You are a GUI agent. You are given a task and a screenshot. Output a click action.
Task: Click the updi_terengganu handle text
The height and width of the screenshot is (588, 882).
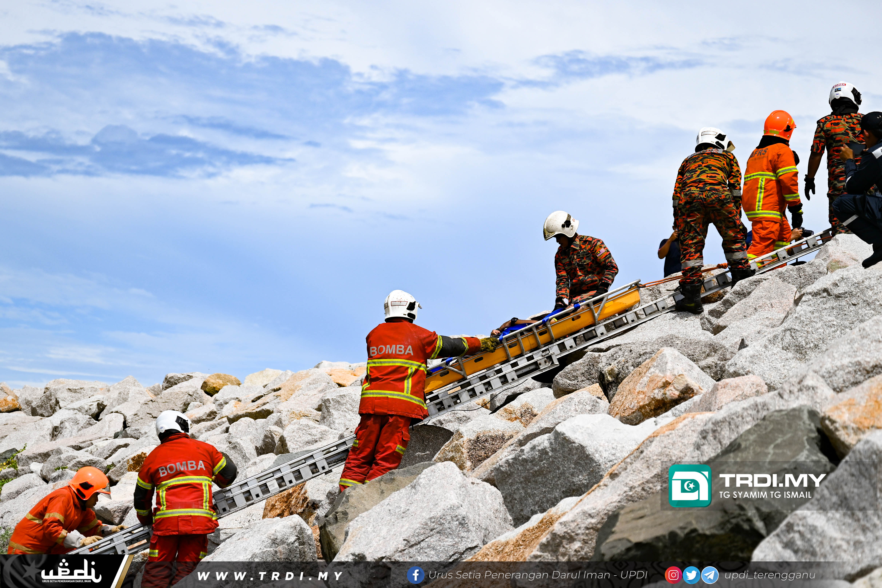[x=770, y=575]
